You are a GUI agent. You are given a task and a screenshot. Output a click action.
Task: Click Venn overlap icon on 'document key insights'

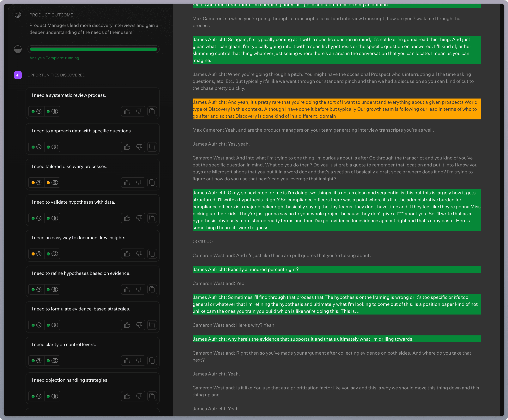(55, 254)
